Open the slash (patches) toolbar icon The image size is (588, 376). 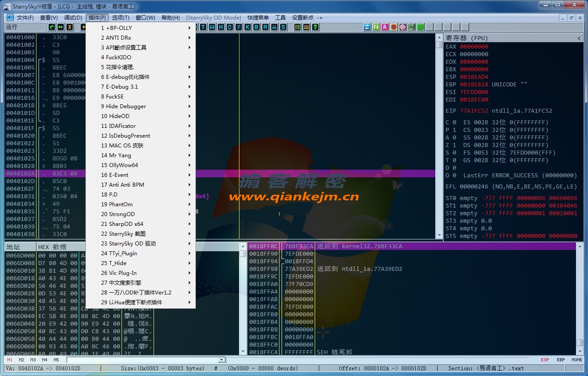click(239, 27)
